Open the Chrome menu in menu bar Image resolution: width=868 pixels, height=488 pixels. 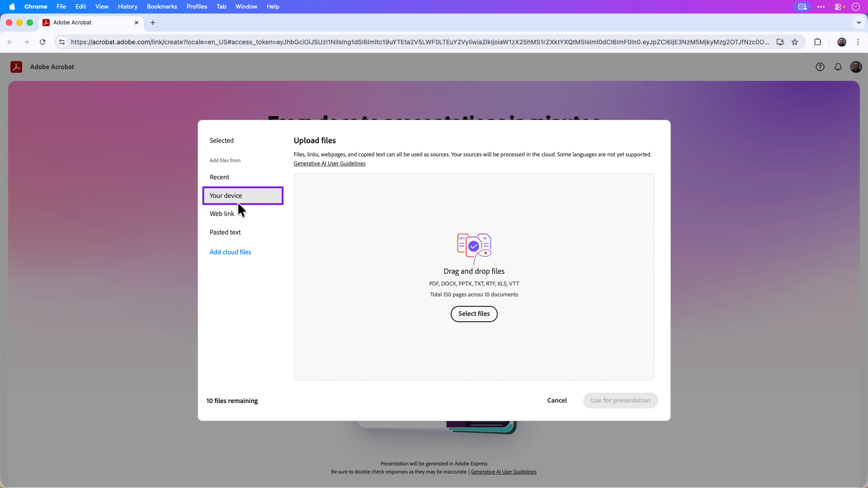[36, 7]
